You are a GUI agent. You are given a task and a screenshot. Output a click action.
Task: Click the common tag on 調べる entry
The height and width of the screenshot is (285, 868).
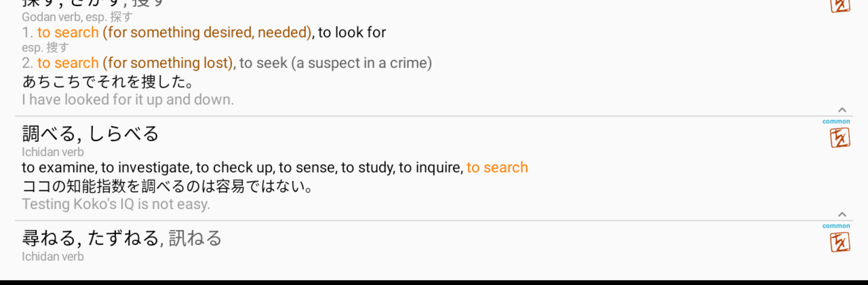point(836,121)
